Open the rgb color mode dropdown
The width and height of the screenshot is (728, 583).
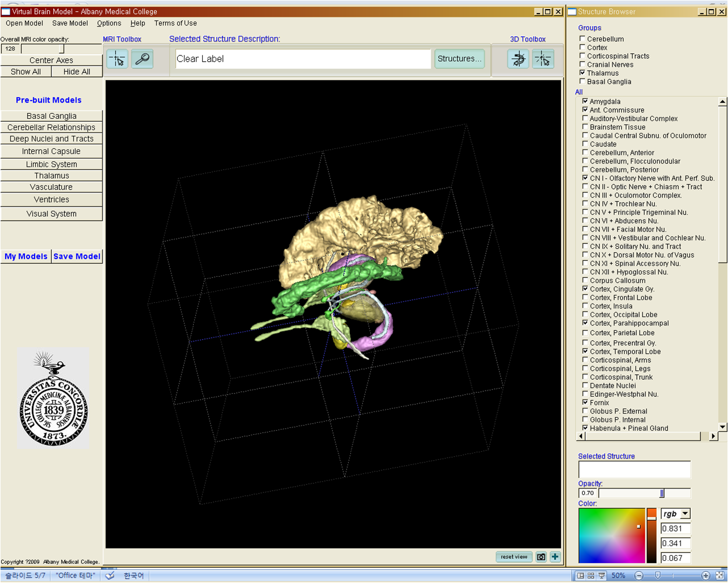point(675,514)
